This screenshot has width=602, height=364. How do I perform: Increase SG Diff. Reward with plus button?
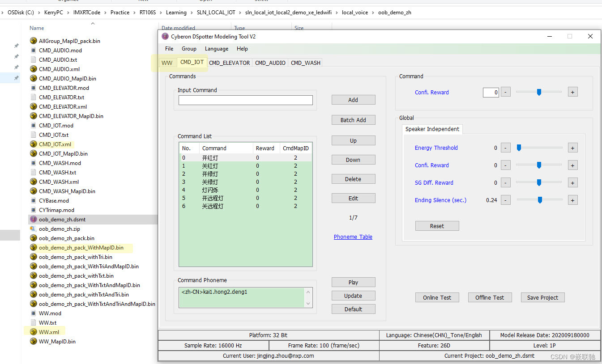pos(572,182)
